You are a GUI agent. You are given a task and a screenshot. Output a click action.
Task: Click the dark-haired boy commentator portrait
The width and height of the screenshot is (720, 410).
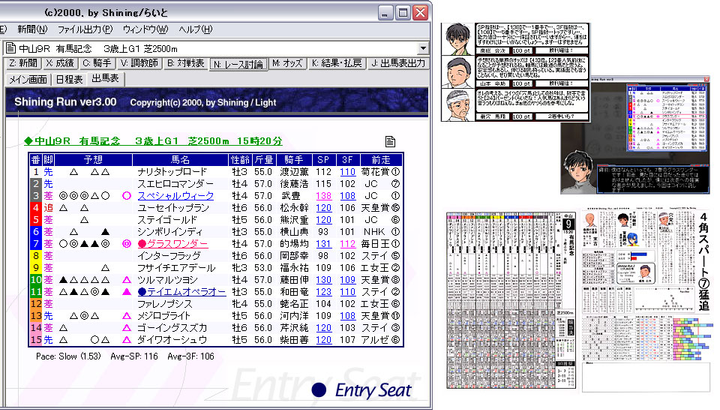pos(457,39)
